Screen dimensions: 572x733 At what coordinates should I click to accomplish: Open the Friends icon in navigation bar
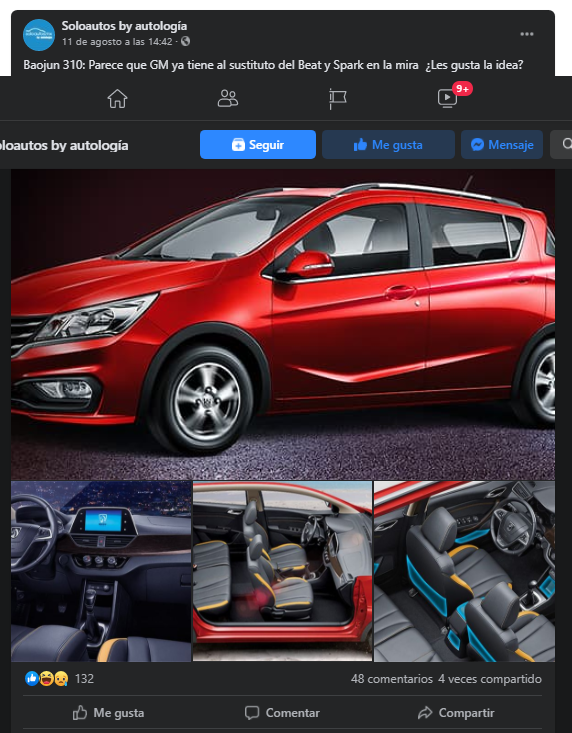point(228,99)
